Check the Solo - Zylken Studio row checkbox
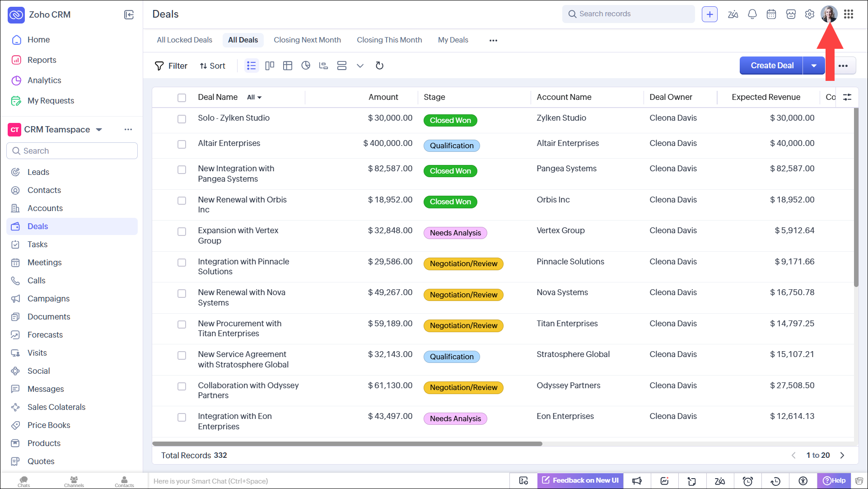Screen dimensions: 868x489 tap(182, 119)
